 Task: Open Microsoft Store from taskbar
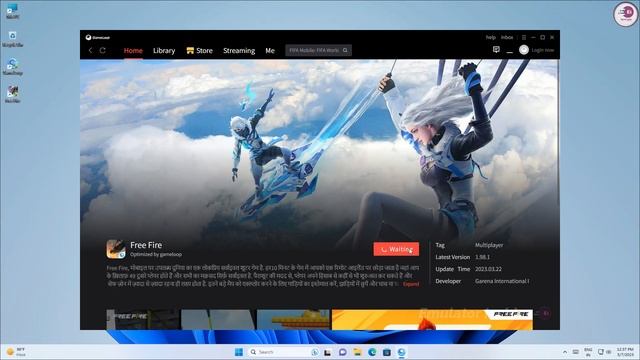click(x=387, y=352)
